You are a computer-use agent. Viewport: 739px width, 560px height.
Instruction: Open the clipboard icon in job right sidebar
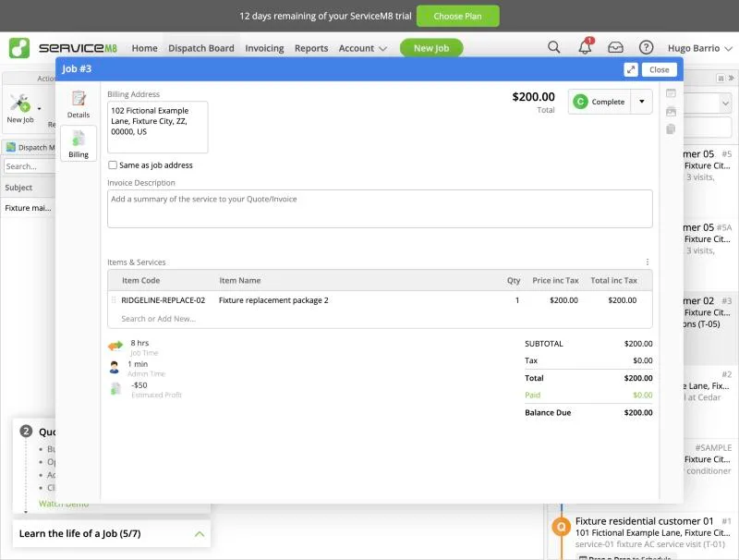(671, 129)
